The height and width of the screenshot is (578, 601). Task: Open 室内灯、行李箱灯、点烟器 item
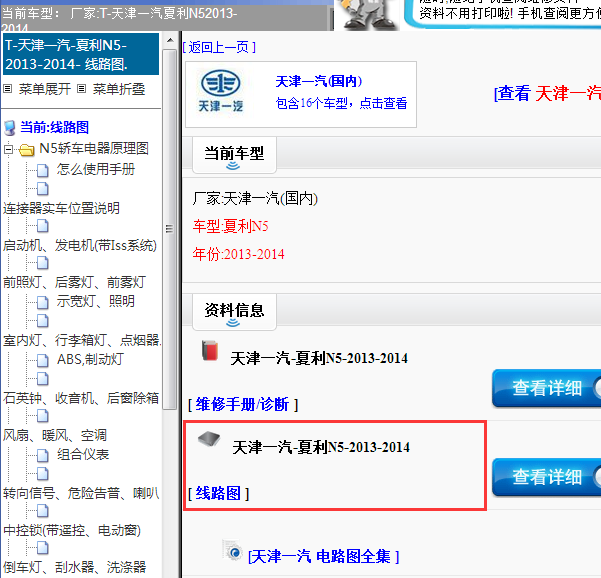click(82, 340)
